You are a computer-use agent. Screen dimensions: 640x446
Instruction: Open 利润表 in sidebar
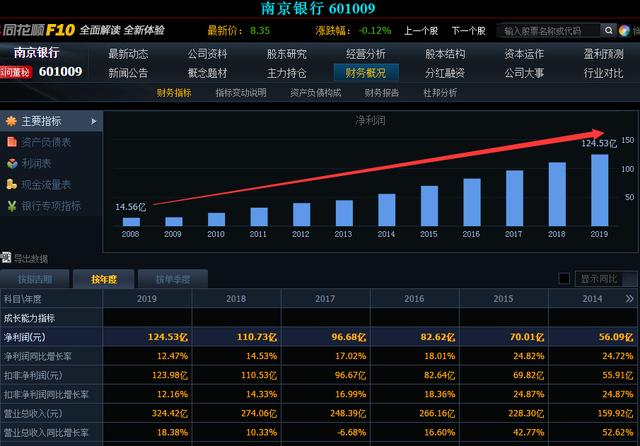pos(36,163)
